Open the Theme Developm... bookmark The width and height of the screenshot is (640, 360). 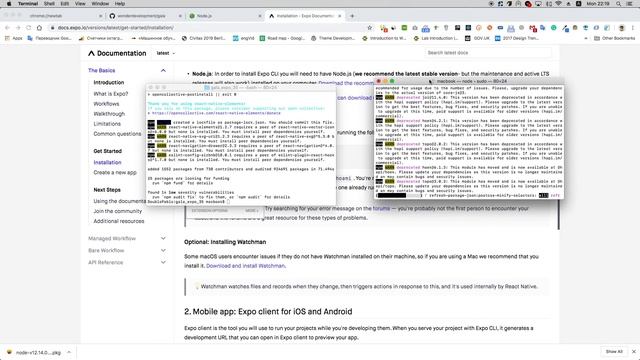coord(333,38)
